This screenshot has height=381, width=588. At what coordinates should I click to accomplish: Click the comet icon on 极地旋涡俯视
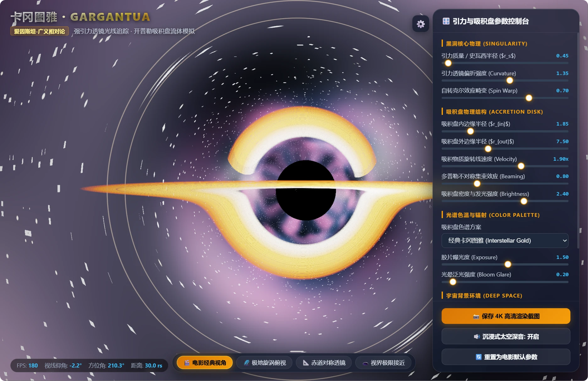click(247, 363)
